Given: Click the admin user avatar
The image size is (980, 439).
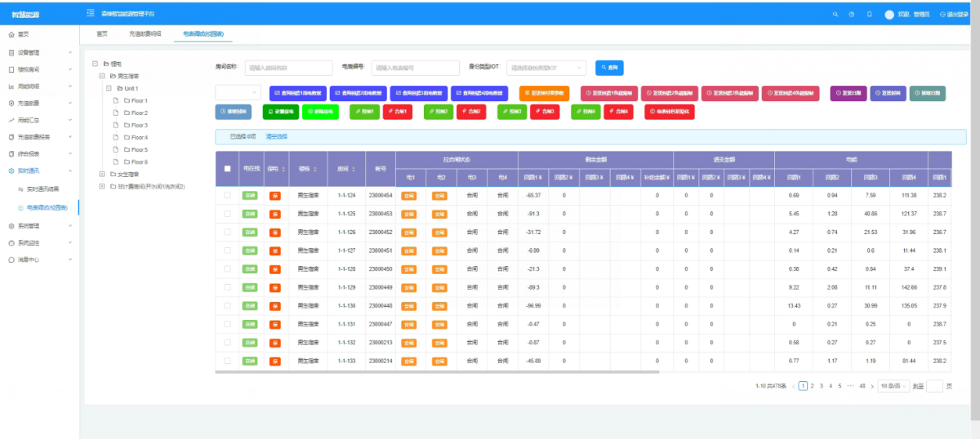Looking at the screenshot, I should click(889, 15).
